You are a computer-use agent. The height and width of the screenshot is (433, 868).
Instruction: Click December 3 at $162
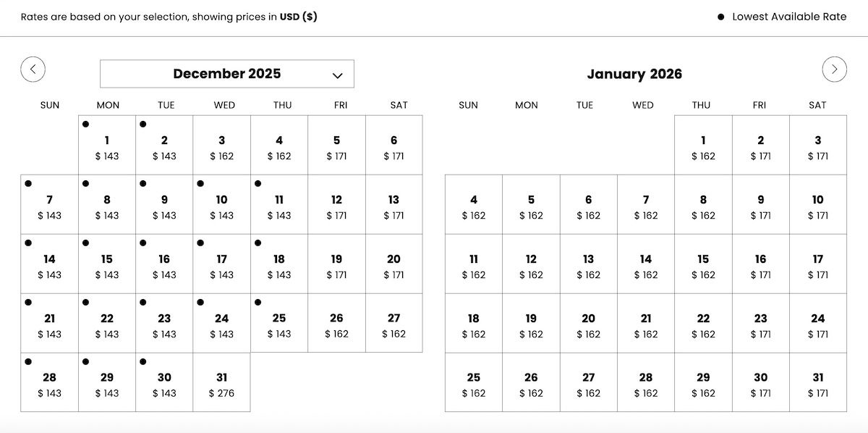221,146
